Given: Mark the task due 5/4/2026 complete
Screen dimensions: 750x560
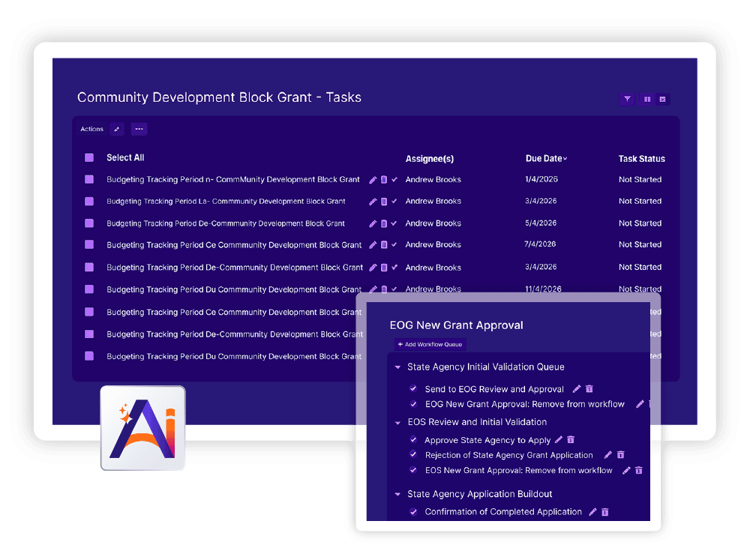Looking at the screenshot, I should 394,223.
